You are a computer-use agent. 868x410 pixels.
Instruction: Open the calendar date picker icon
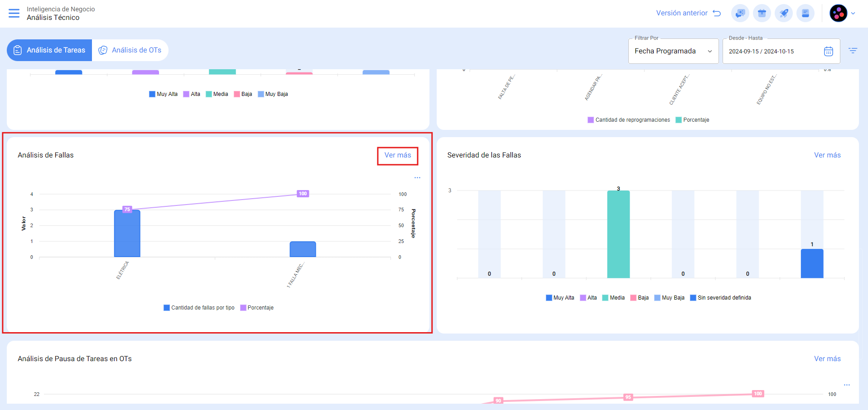click(x=828, y=51)
